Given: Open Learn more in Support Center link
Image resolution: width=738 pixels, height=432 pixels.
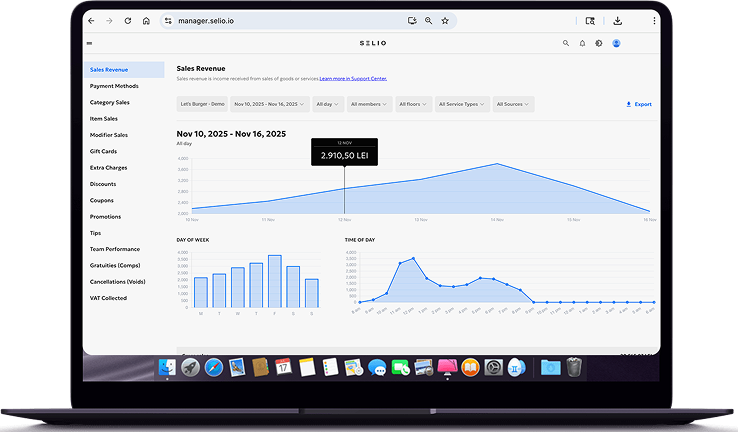Looking at the screenshot, I should (x=353, y=78).
